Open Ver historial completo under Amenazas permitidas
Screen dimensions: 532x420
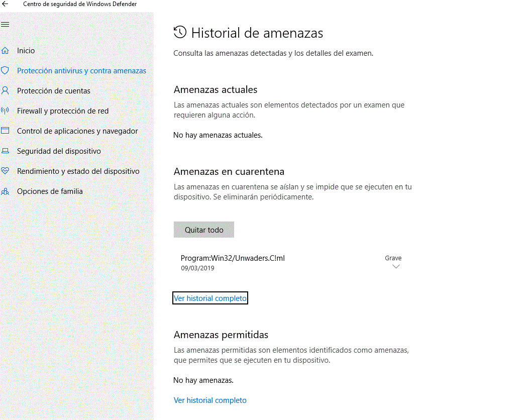pos(210,400)
